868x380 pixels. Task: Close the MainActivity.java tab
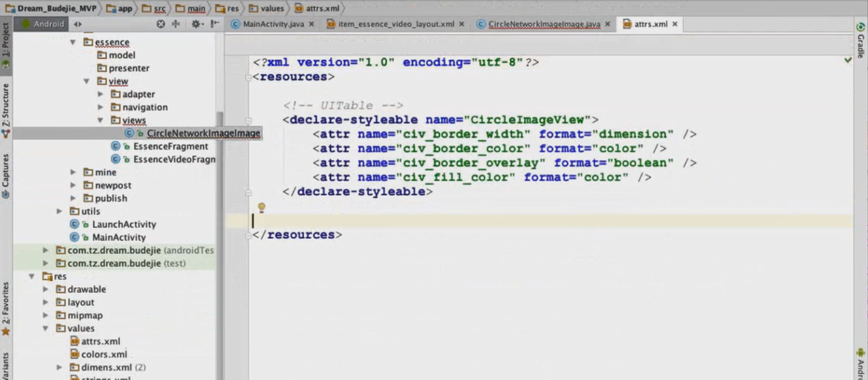point(311,24)
